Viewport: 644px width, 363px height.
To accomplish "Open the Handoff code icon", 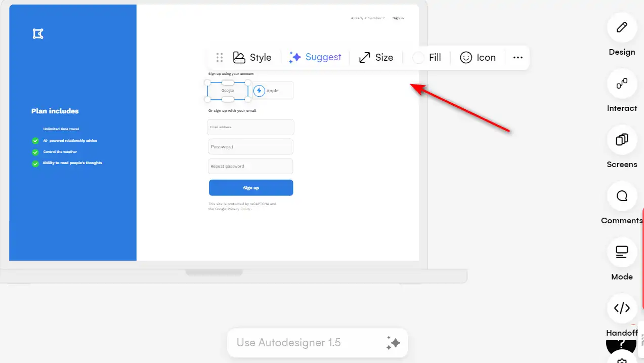I will coord(622,308).
